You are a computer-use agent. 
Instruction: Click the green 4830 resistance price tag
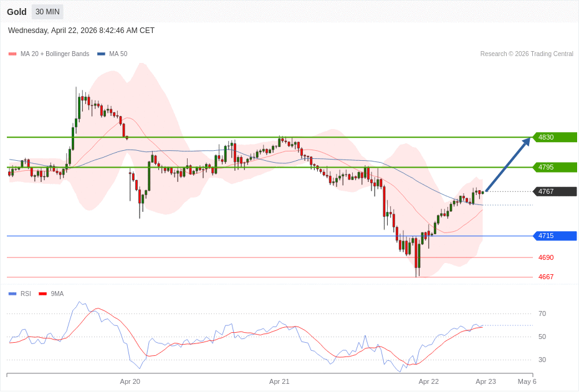coord(555,137)
